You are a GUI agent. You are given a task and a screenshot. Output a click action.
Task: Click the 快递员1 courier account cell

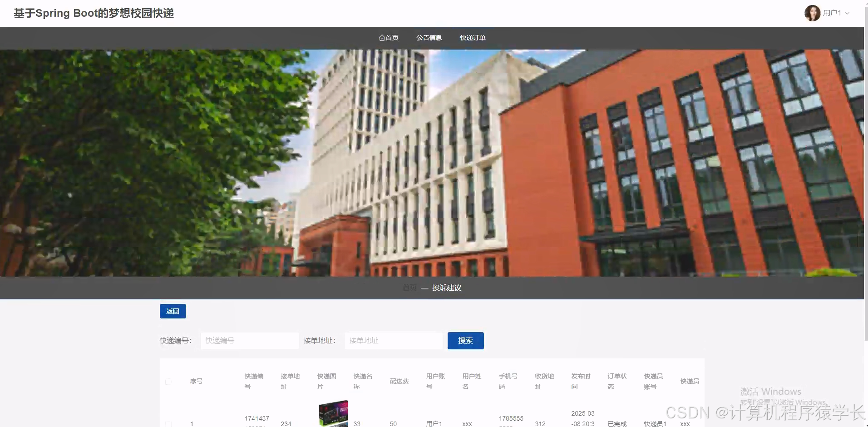[x=655, y=424]
